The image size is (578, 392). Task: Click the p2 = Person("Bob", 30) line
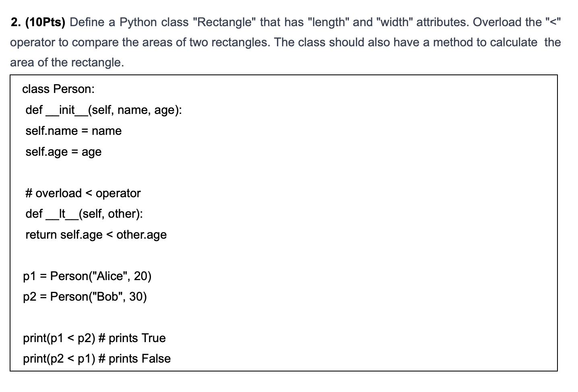[85, 297]
